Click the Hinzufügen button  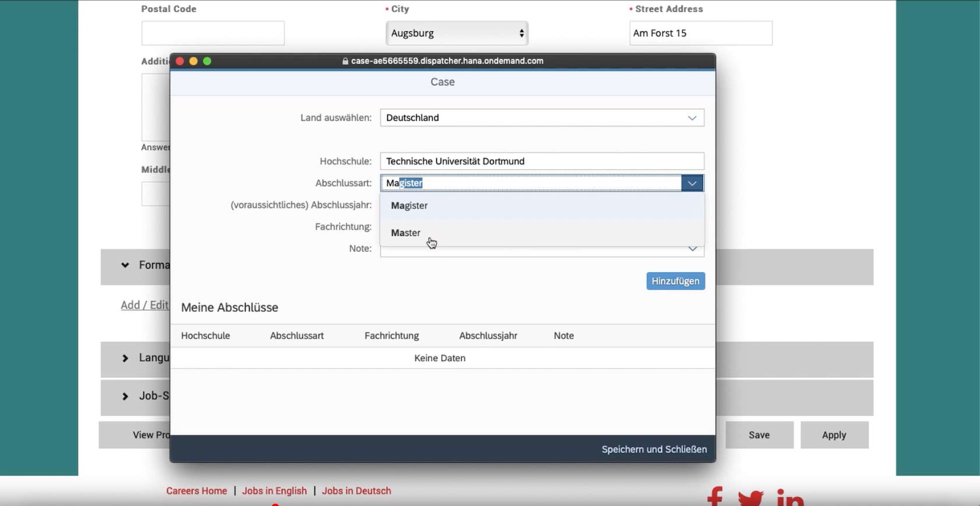pyautogui.click(x=675, y=281)
